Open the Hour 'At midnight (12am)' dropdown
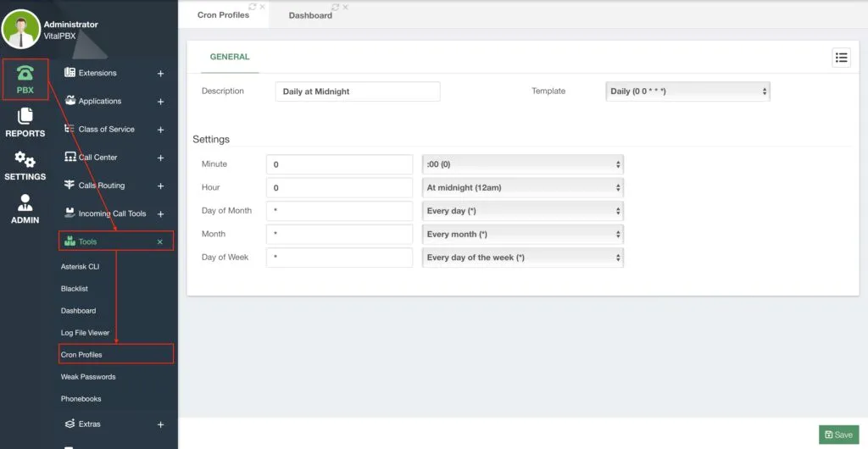 (x=522, y=187)
